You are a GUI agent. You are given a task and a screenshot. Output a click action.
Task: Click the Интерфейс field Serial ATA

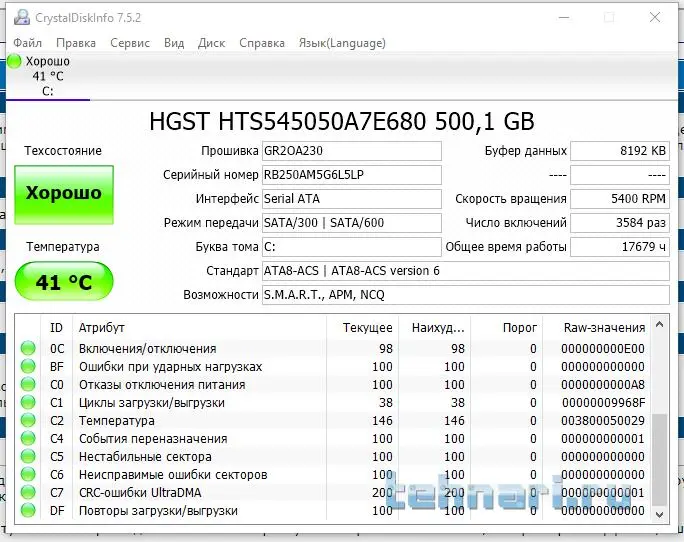352,199
